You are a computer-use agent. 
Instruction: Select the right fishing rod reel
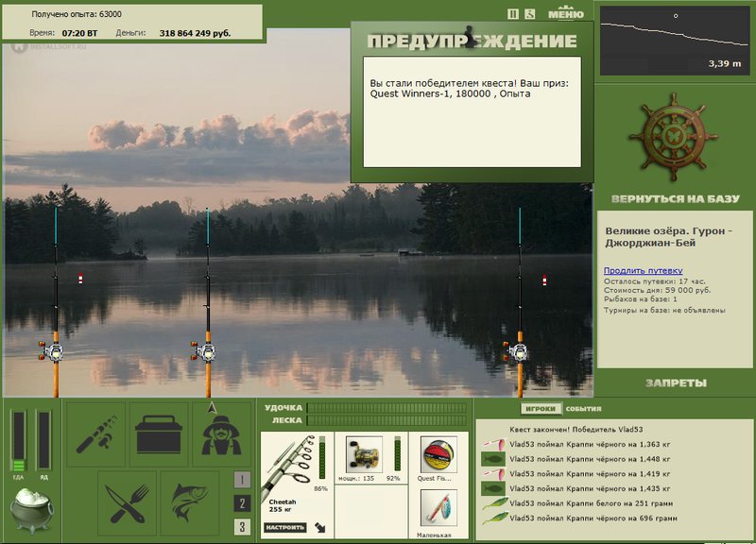click(516, 350)
